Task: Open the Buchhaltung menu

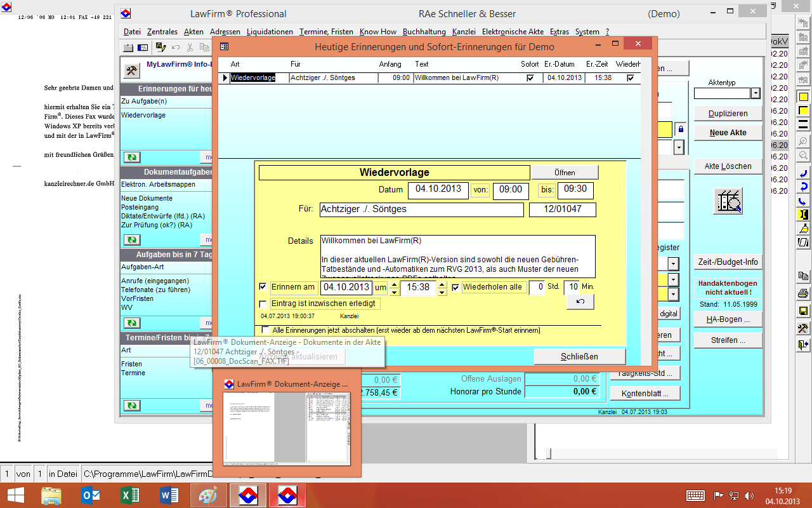Action: click(x=424, y=32)
